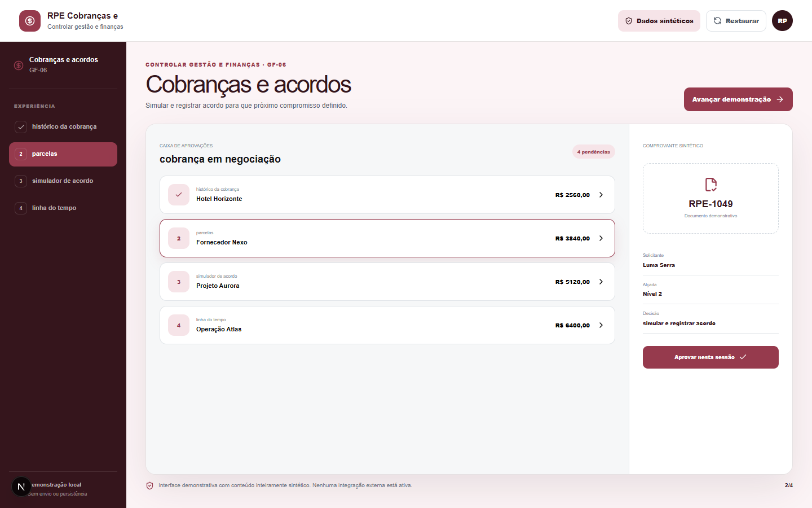Click the RPE Cobranças dollar logo icon
The image size is (812, 508).
[x=30, y=21]
